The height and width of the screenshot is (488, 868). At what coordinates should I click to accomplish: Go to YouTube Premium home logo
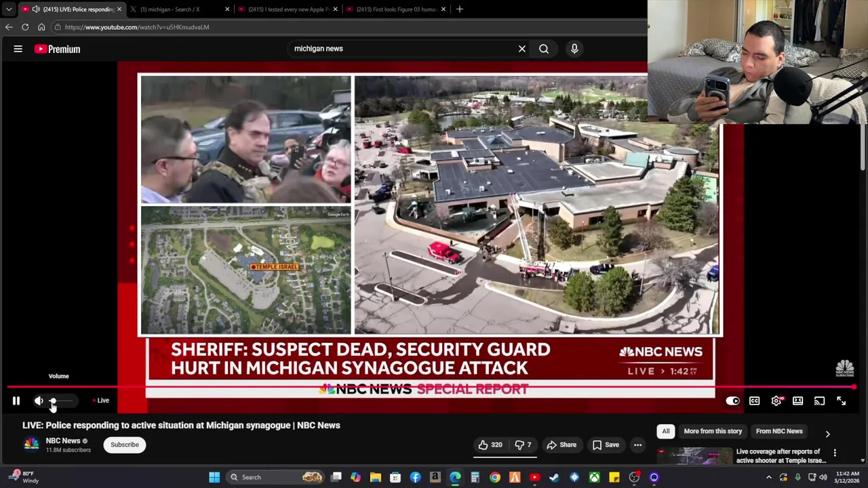pos(58,49)
